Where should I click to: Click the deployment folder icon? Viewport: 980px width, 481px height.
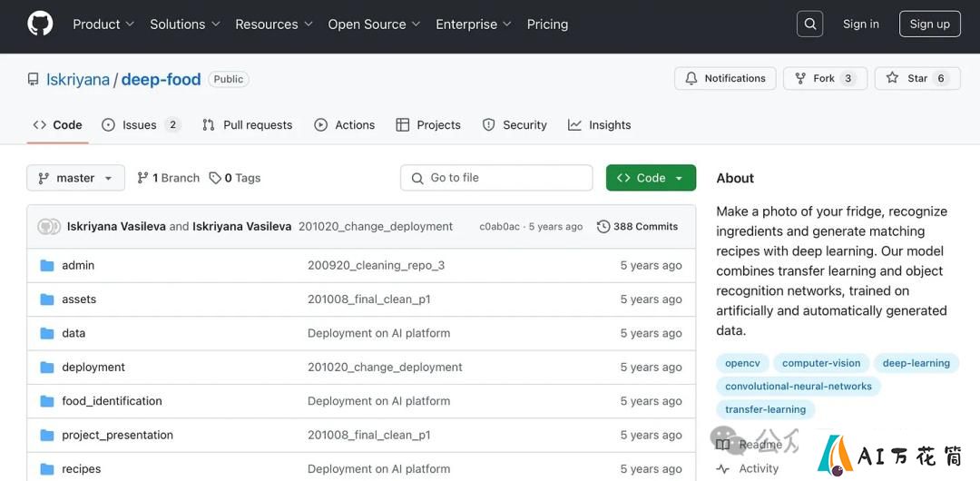(x=47, y=368)
